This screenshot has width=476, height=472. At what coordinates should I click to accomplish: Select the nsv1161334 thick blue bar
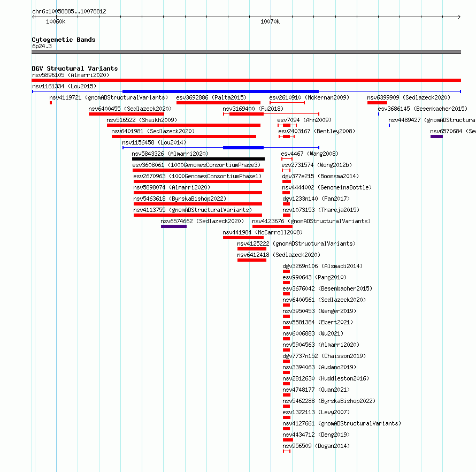[220, 92]
